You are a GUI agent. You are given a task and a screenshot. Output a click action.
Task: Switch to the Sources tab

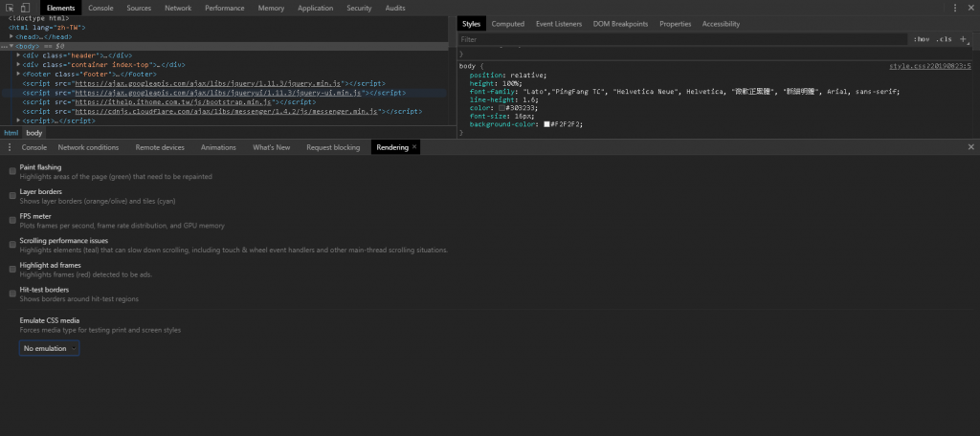[x=139, y=8]
